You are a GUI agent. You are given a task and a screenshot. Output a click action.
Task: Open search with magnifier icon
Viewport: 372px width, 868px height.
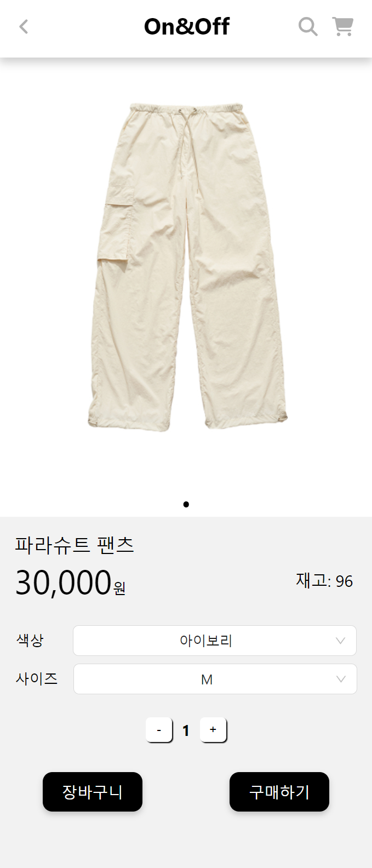308,26
